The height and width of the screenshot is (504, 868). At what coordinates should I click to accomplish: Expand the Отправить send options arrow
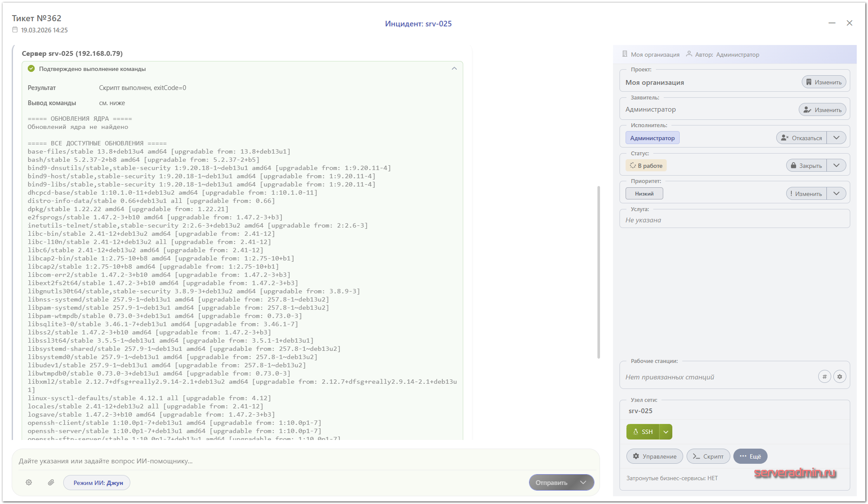[x=583, y=482]
